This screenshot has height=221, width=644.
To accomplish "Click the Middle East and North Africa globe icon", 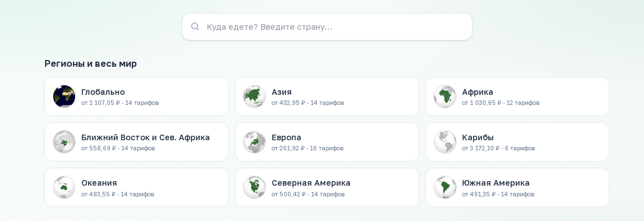I will [64, 142].
